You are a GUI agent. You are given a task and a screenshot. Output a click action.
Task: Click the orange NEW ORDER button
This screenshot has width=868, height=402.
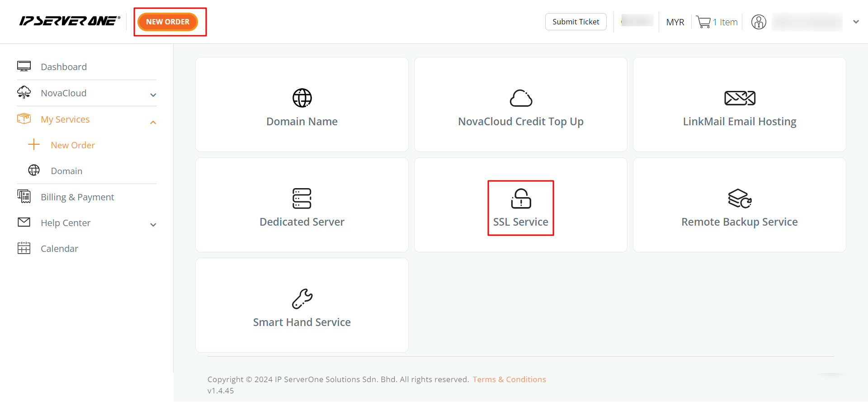tap(168, 22)
